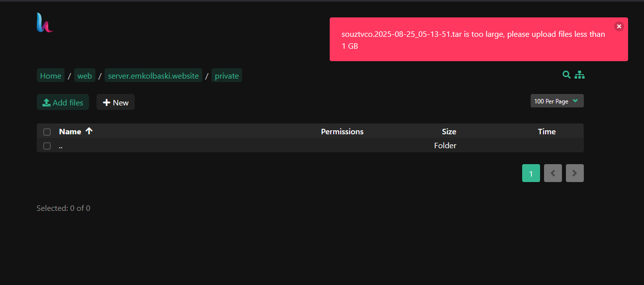Go to the previous page chevron
The height and width of the screenshot is (285, 644).
tap(553, 173)
